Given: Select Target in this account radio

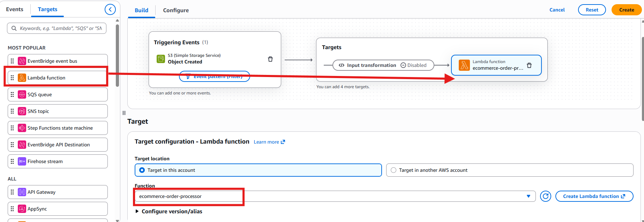Looking at the screenshot, I should click(x=142, y=170).
